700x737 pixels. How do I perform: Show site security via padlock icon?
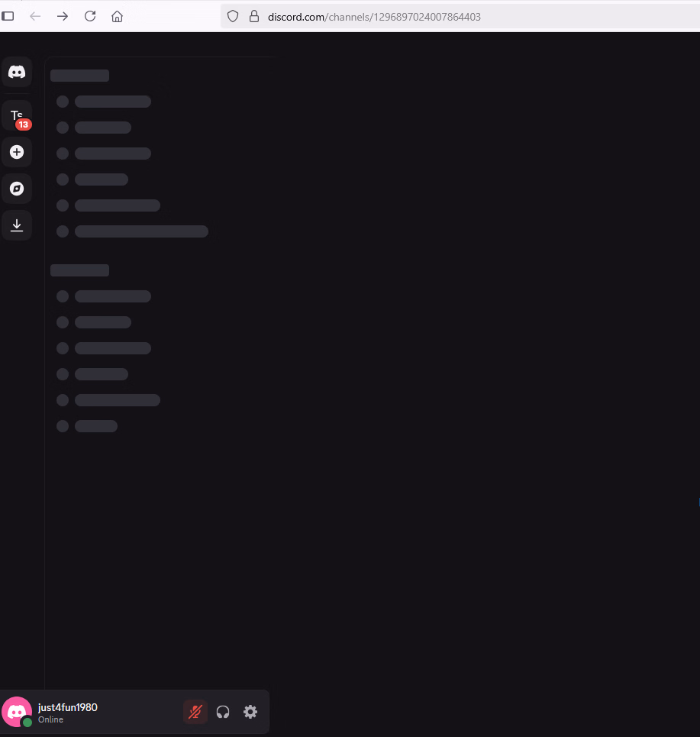pos(254,17)
